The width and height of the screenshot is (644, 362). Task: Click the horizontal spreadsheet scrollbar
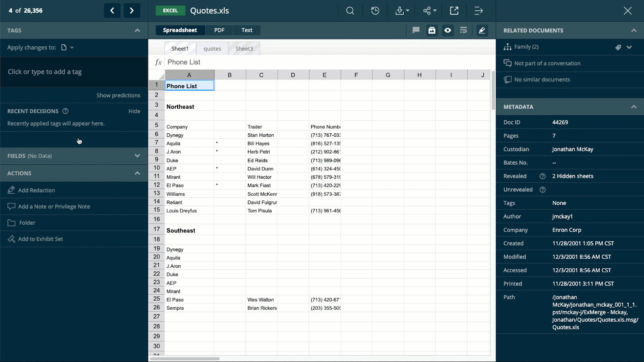tap(185, 358)
